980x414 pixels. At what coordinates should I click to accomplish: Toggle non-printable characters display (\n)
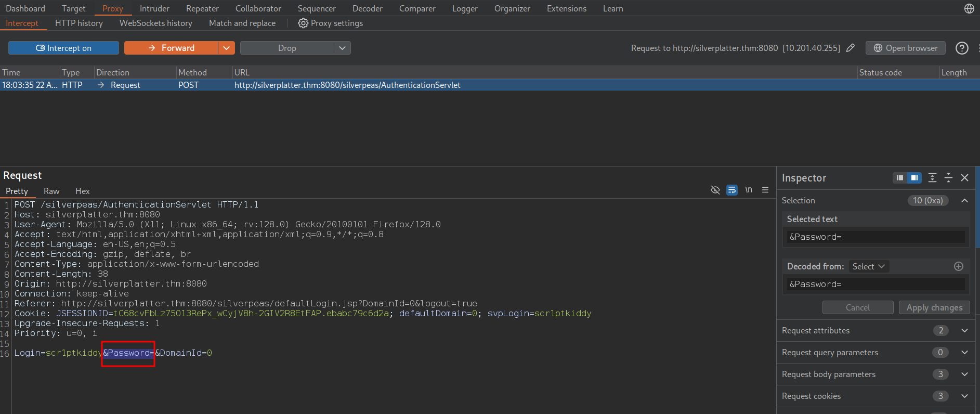click(749, 190)
